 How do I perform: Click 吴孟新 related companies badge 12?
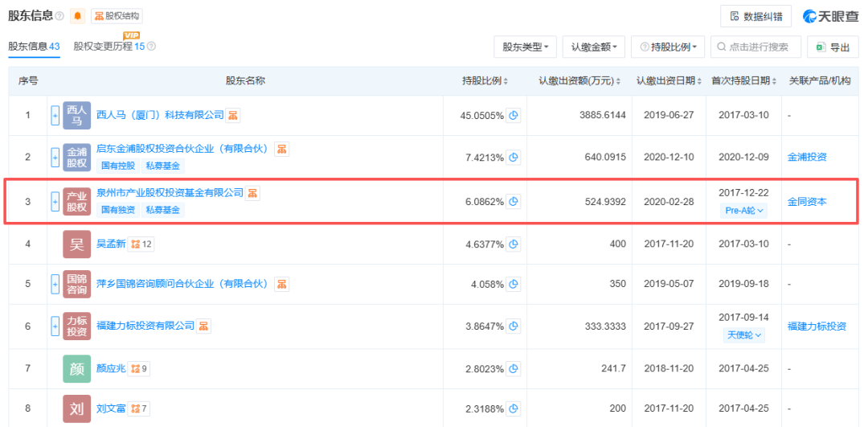(x=141, y=244)
